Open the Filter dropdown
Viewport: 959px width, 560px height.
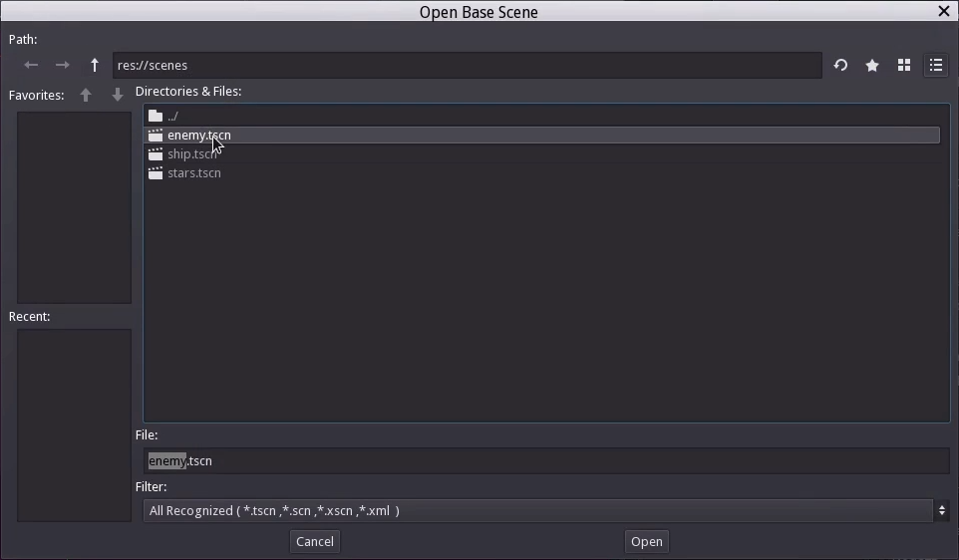(x=546, y=510)
